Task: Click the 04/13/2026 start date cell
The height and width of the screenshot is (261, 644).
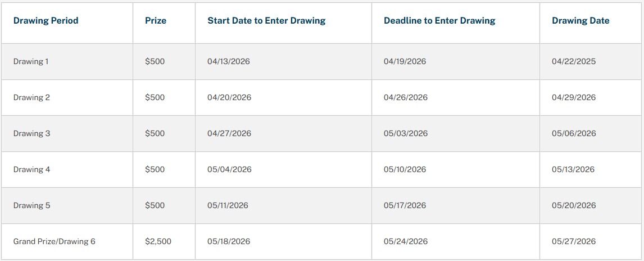Action: tap(229, 61)
